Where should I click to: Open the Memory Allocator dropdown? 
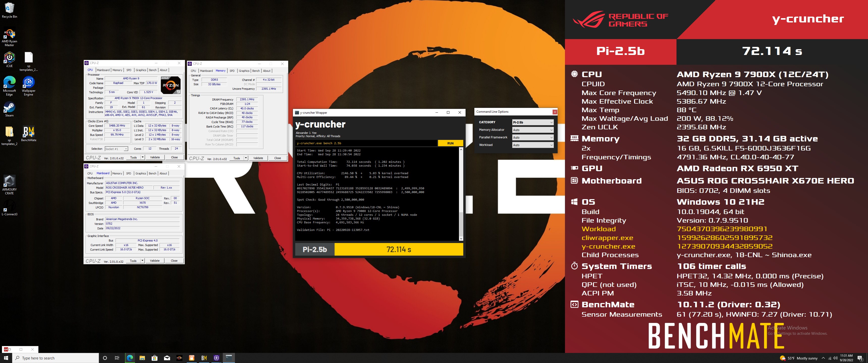[532, 130]
